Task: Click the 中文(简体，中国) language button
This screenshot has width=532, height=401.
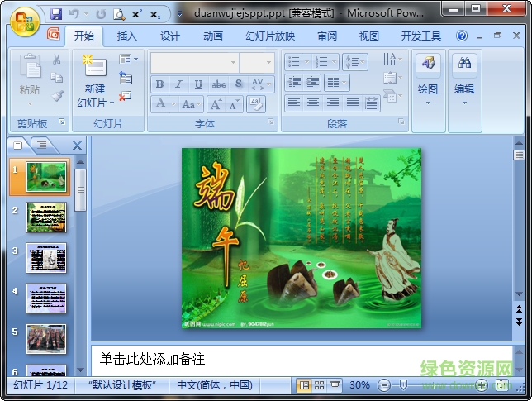Action: [x=215, y=385]
